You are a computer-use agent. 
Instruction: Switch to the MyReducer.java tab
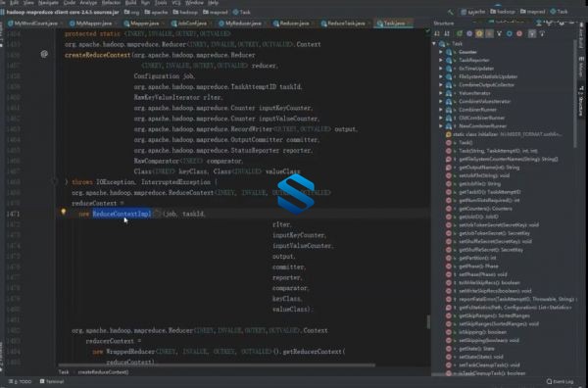tap(240, 24)
